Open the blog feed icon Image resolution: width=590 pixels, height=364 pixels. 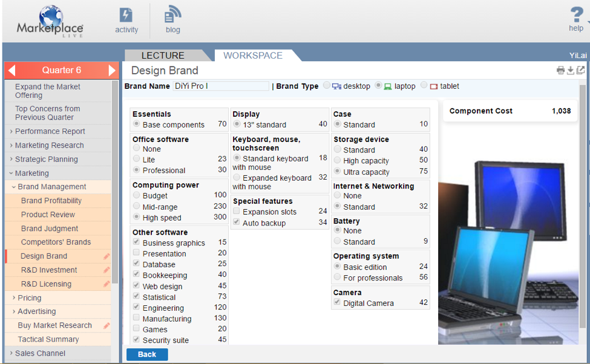[x=172, y=16]
